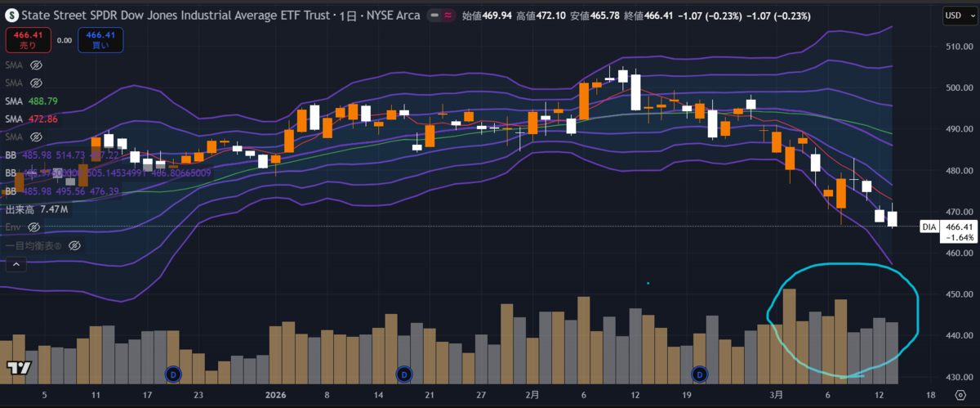
Task: Select the BB row showing 495.56 476.39
Action: tap(62, 191)
